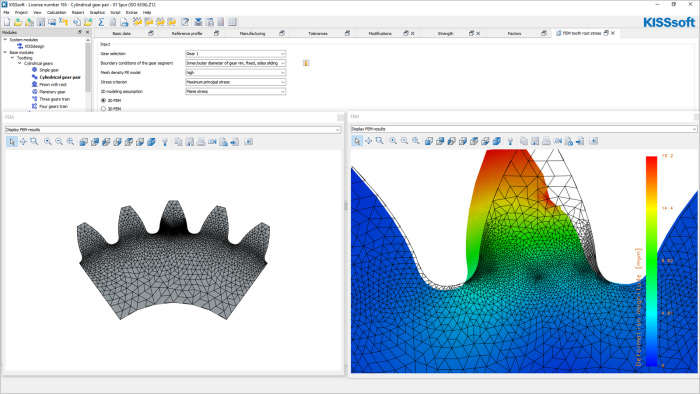This screenshot has height=394, width=700.
Task: Open the Pinion with rack module
Action: pyautogui.click(x=53, y=84)
